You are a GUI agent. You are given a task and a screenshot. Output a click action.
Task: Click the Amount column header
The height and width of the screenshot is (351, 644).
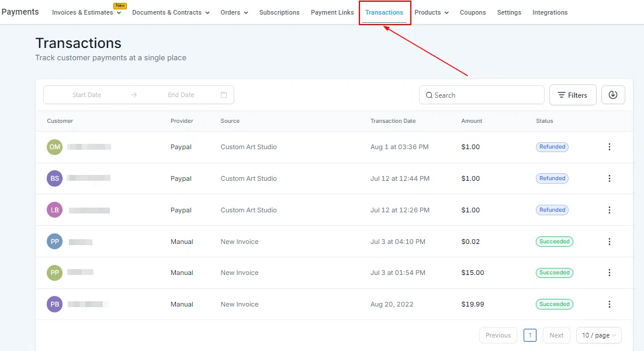click(472, 121)
